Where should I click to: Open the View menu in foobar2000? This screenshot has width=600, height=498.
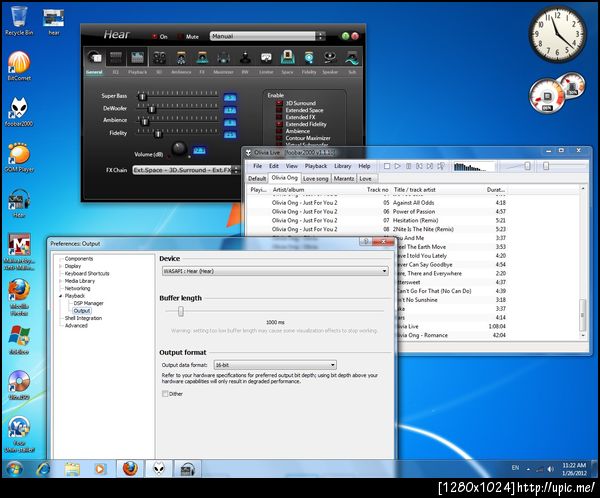pyautogui.click(x=291, y=166)
